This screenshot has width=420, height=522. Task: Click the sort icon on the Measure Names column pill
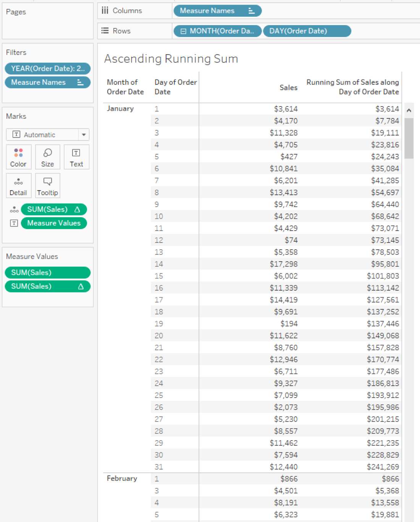click(251, 11)
